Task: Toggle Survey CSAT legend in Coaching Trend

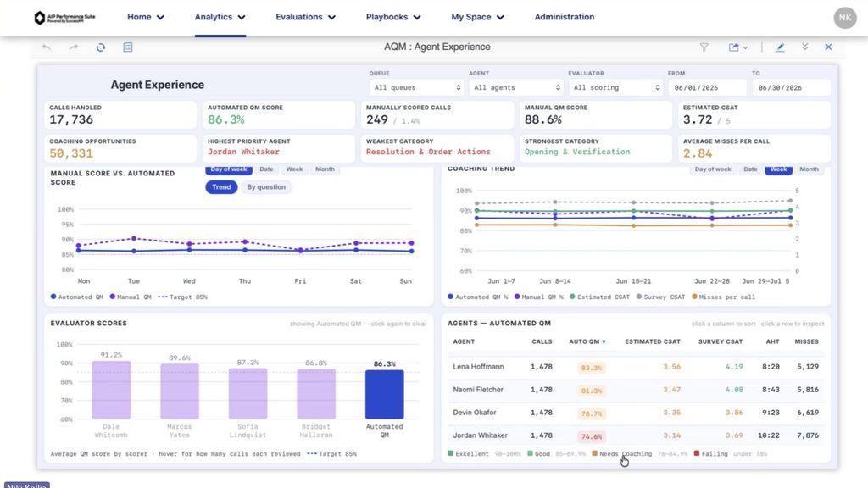Action: [659, 297]
